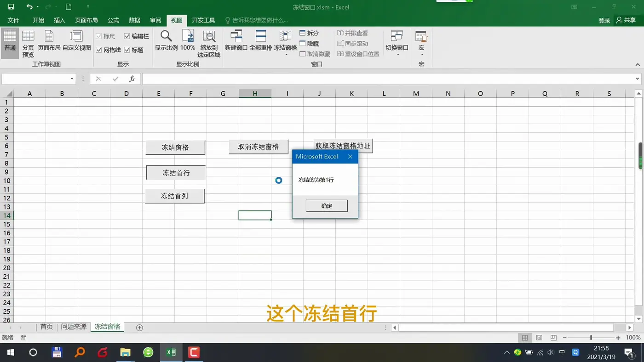
Task: Click the horizontal scrollbar right arrow
Action: (630, 328)
